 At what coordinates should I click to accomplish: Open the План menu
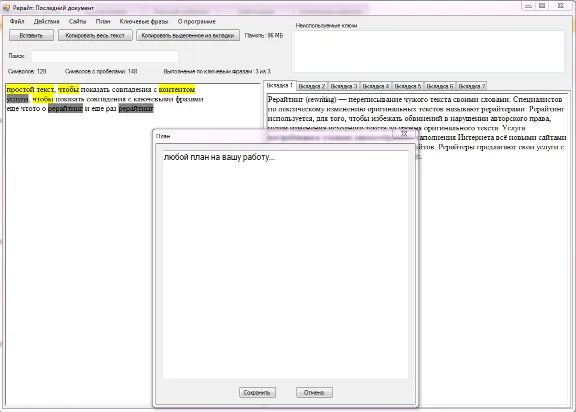pos(103,22)
